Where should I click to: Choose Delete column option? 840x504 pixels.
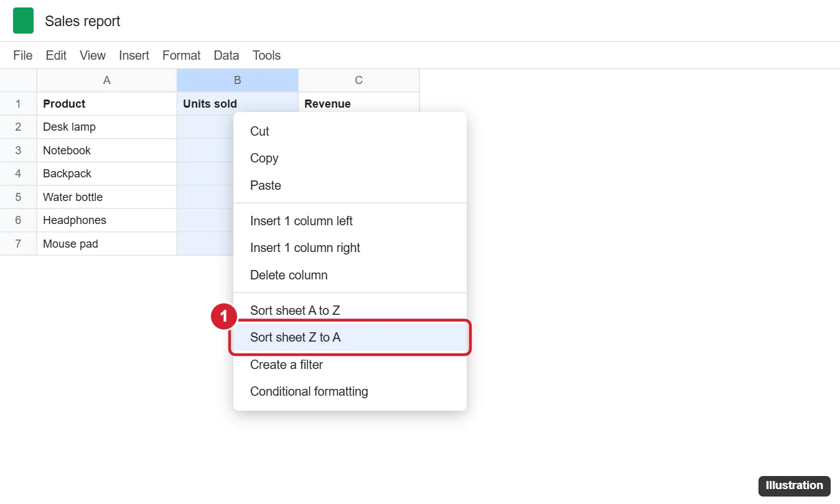tap(350, 275)
